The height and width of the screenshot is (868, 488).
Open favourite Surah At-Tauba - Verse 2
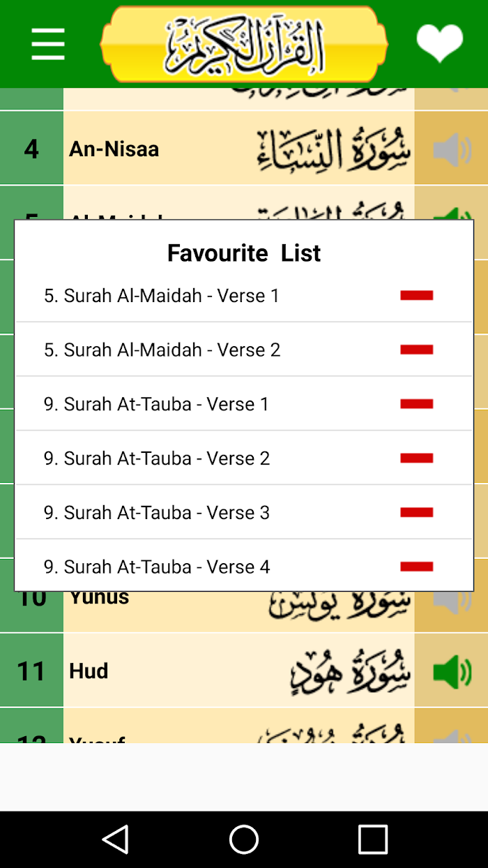157,458
